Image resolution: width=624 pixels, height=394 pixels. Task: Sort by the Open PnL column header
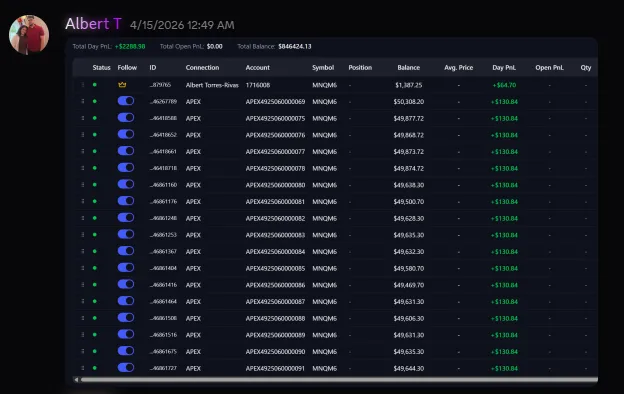(550, 68)
